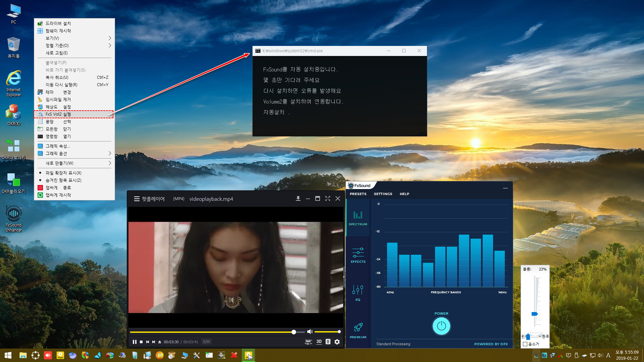Expand the 정렬 기준(O) submenu
The height and width of the screenshot is (362, 644).
tap(74, 46)
